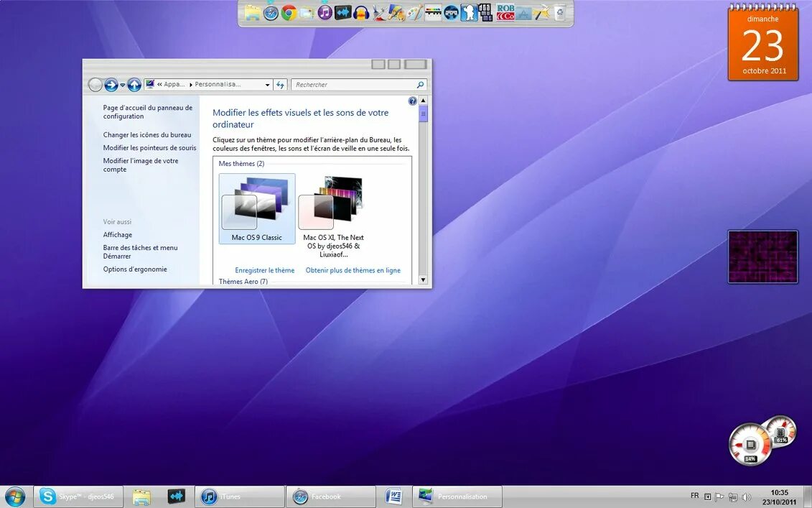The width and height of the screenshot is (812, 508).
Task: Open the Recycle Bin in the top dock
Action: point(560,12)
